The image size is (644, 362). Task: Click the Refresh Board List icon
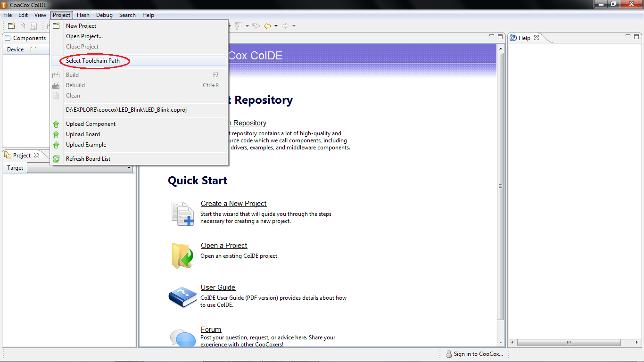[56, 159]
